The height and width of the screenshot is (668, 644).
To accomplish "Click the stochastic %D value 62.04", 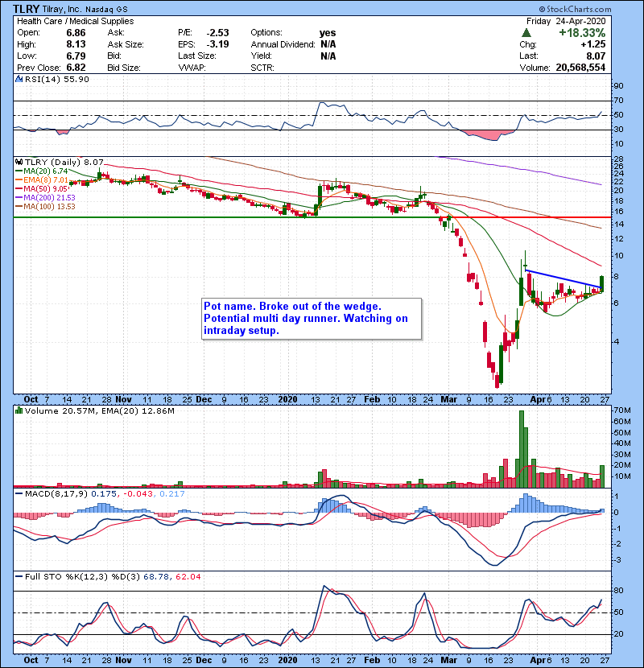I will point(188,577).
